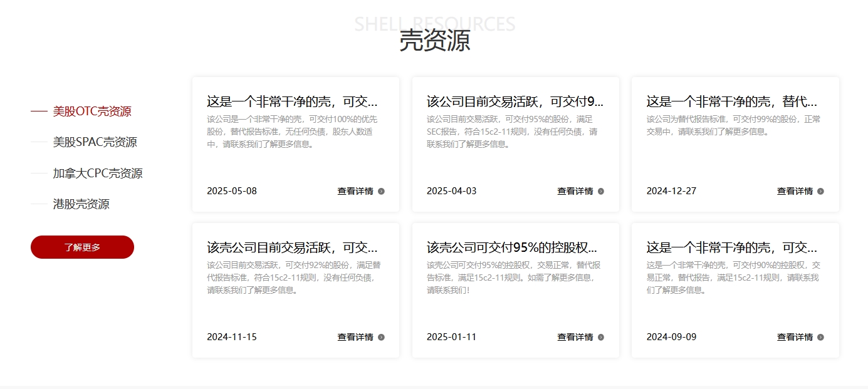Switch to the 美股SPAC壳资源 tab
The image size is (868, 389).
95,142
